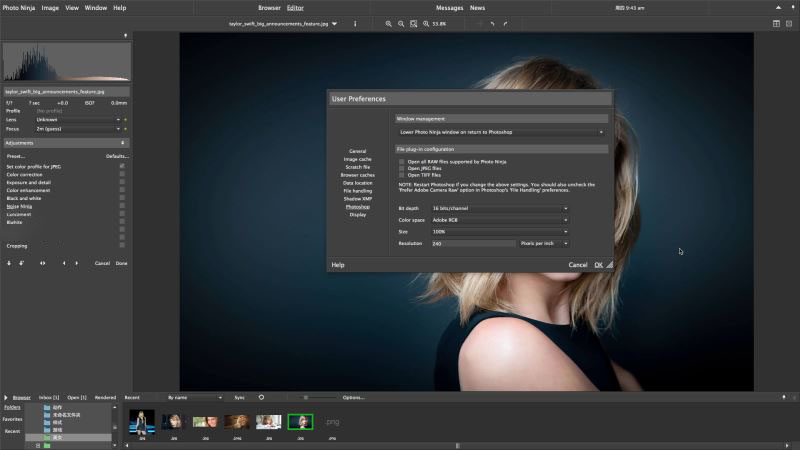Screen dimensions: 800x450
Task: Open the Bit depth dropdown
Action: click(x=499, y=208)
